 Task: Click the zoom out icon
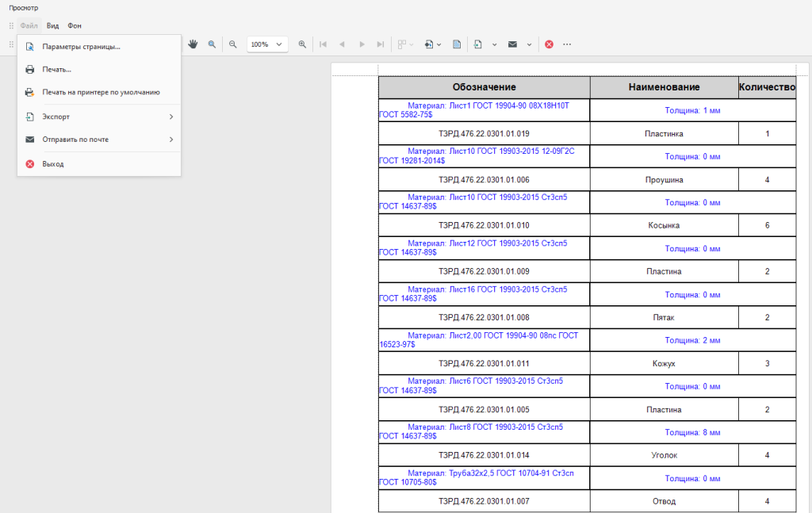233,44
